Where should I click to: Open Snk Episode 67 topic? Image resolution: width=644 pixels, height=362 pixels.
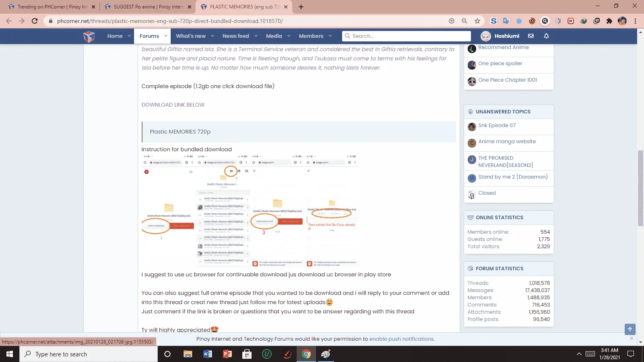tap(497, 125)
